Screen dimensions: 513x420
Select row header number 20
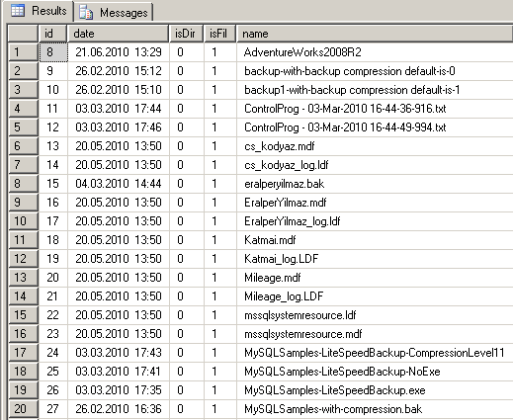(x=23, y=409)
